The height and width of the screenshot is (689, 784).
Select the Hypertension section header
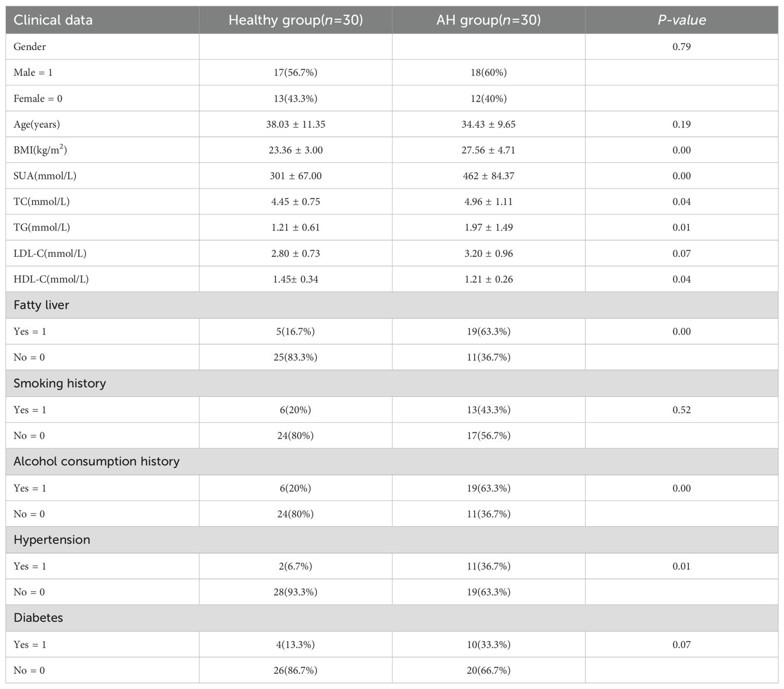[52, 540]
